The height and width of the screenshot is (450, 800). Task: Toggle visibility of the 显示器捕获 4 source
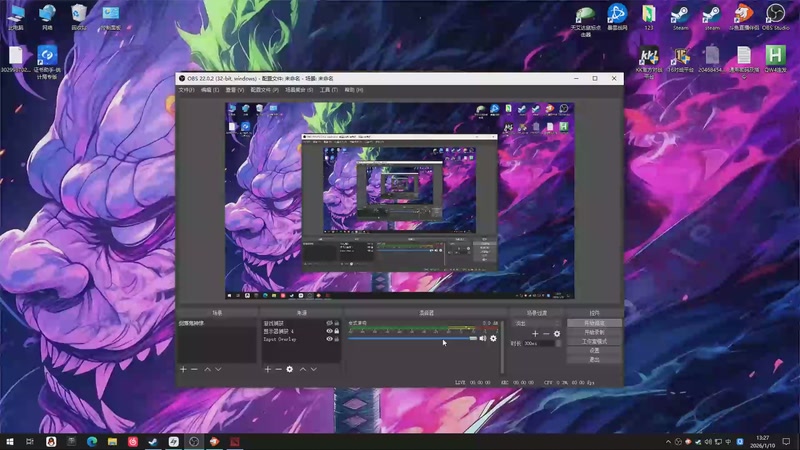[x=329, y=331]
